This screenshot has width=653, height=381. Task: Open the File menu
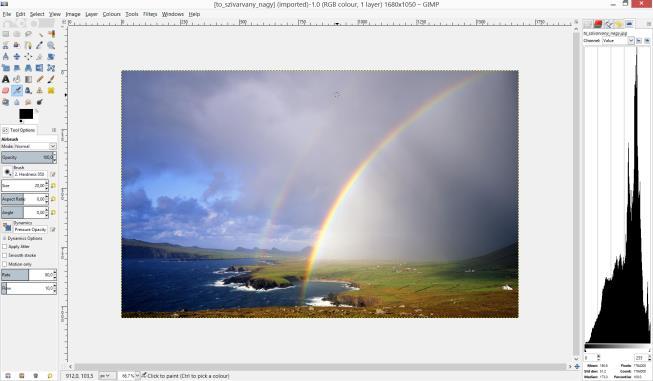[6, 14]
